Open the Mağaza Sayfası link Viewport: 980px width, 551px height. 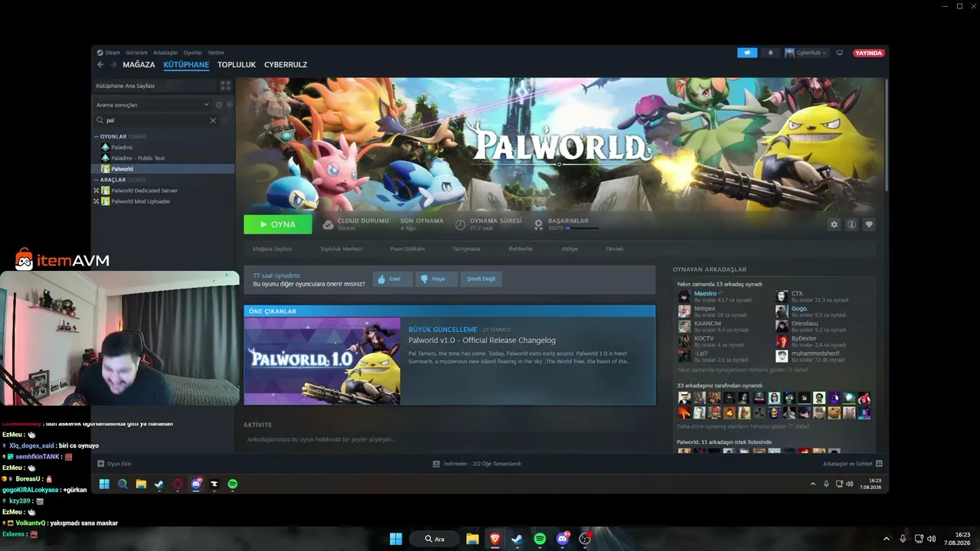(272, 249)
